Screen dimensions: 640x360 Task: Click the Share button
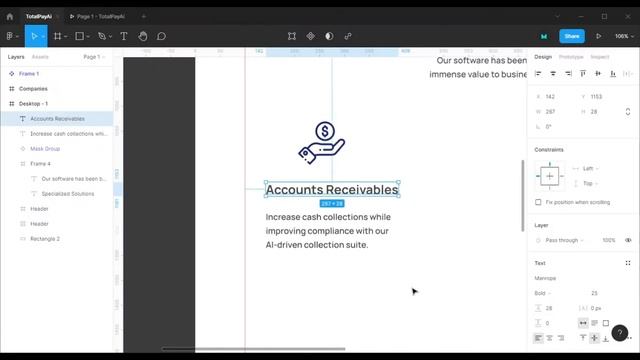click(x=572, y=36)
